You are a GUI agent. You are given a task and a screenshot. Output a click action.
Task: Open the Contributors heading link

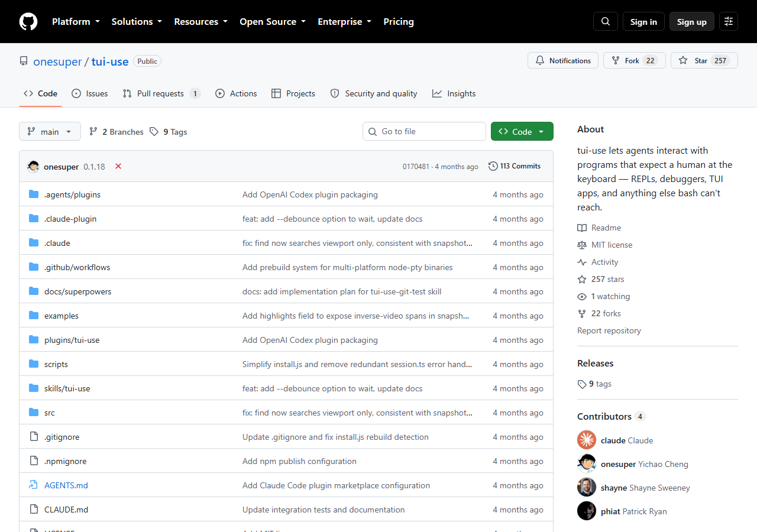(612, 416)
